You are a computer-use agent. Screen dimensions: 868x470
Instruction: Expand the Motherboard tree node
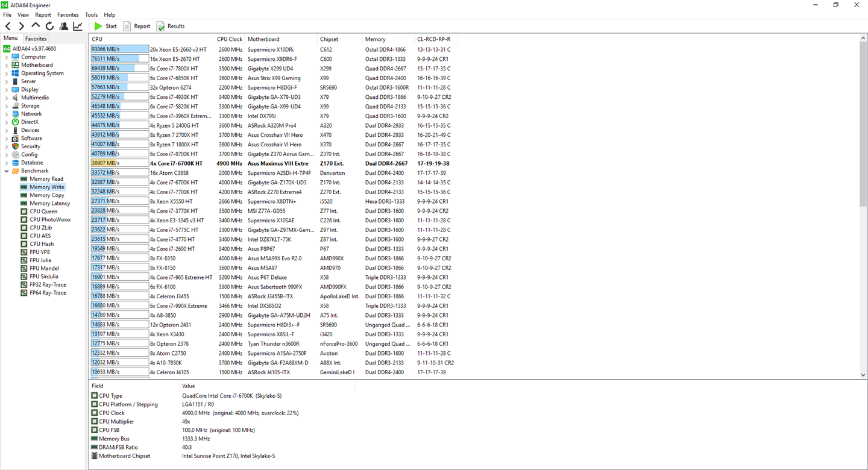click(7, 65)
